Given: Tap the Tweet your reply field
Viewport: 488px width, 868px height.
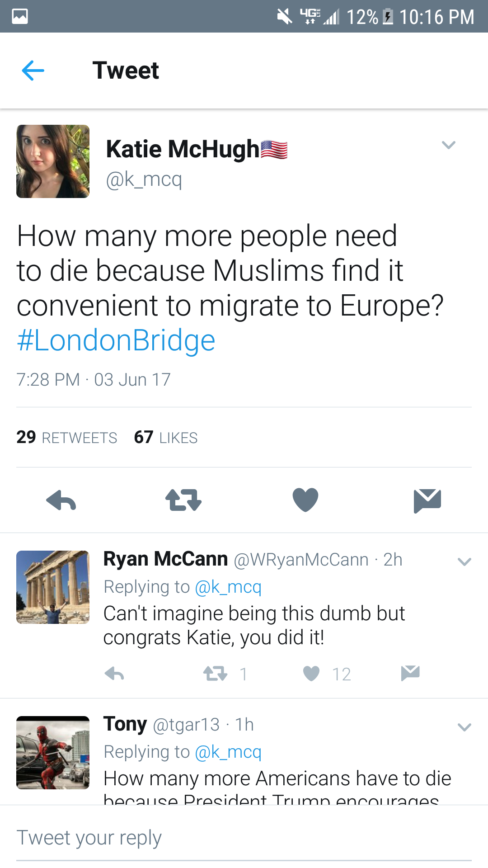Looking at the screenshot, I should (244, 838).
